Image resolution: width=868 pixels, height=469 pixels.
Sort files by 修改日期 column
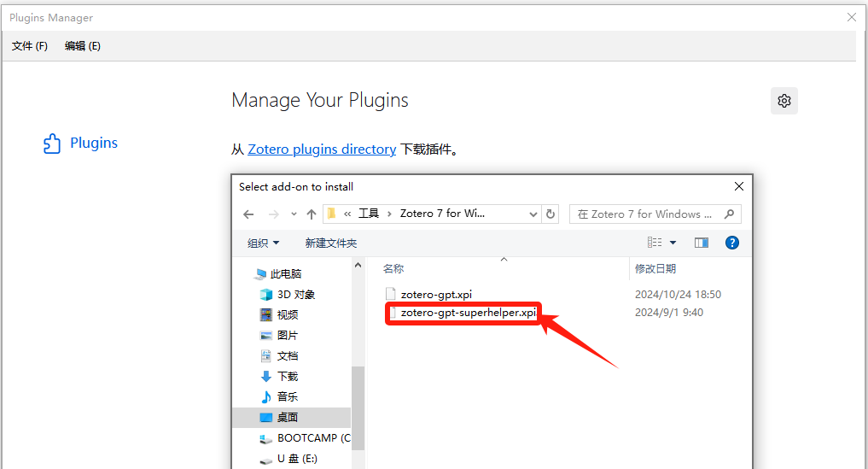655,269
